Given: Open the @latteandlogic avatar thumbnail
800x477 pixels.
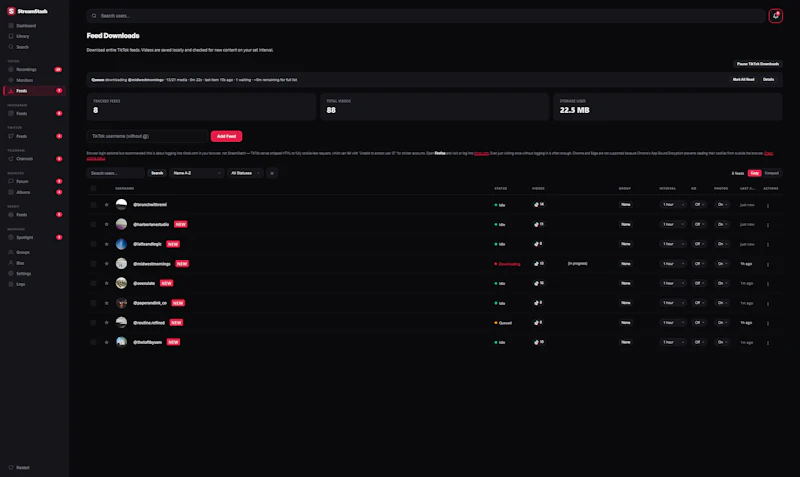Looking at the screenshot, I should click(121, 244).
